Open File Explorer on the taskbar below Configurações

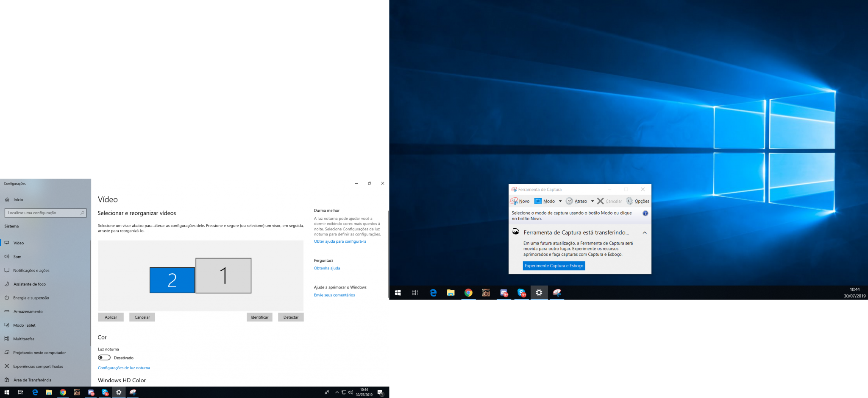point(49,392)
